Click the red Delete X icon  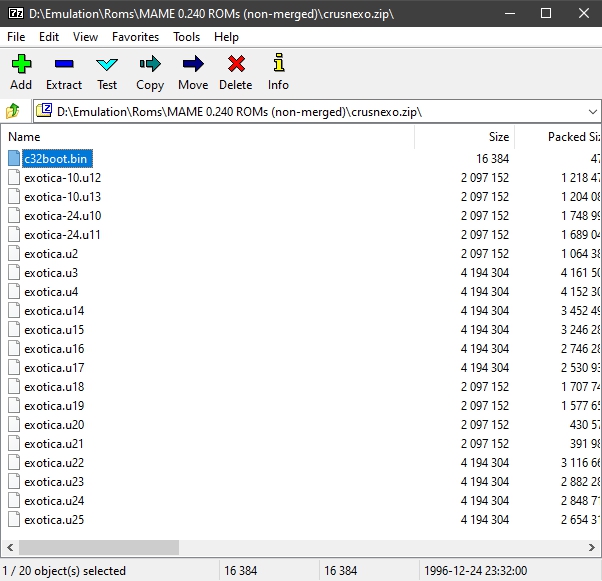[236, 64]
